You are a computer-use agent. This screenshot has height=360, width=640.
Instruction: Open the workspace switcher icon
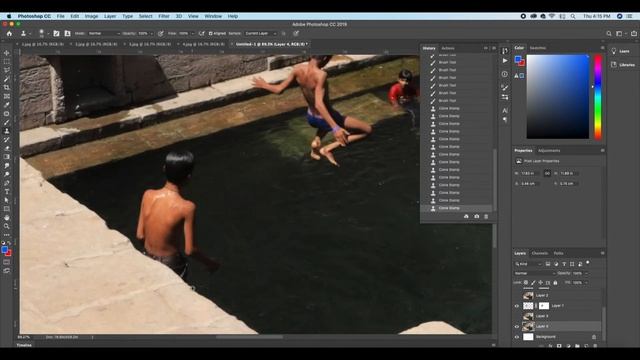(619, 33)
